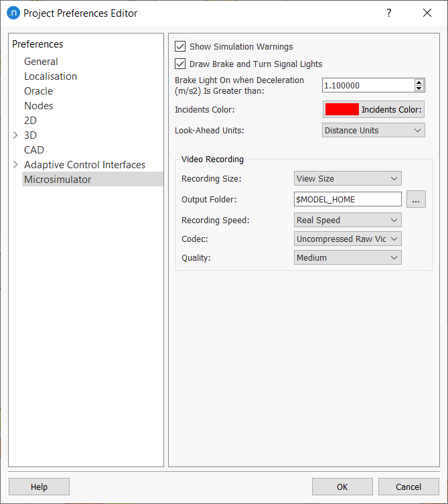This screenshot has height=504, width=448.
Task: Expand the 3D preferences tree node
Action: click(x=15, y=135)
